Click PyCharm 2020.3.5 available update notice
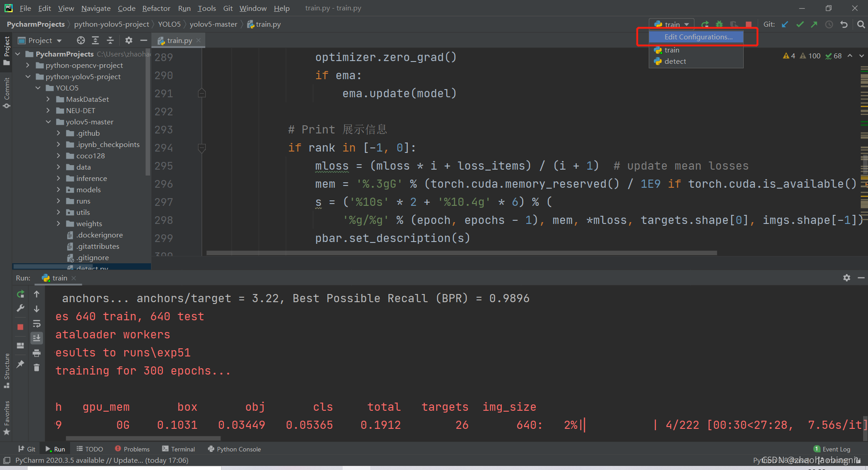The image size is (868, 470). tap(102, 461)
